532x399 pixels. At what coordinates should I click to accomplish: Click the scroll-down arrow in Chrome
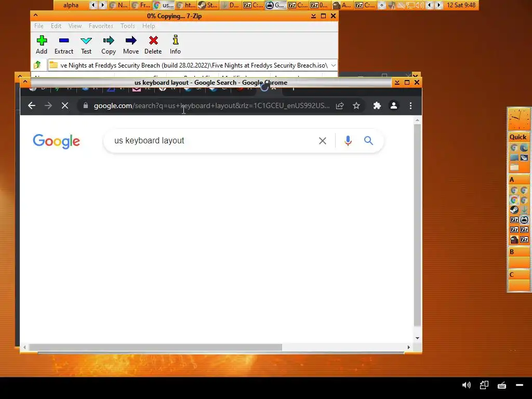(x=417, y=338)
